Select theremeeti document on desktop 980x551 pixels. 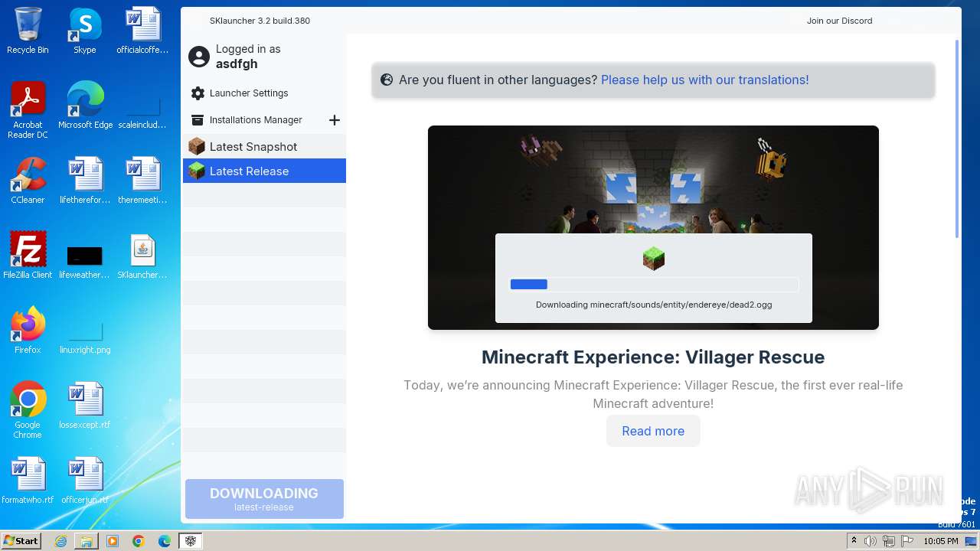pos(142,181)
